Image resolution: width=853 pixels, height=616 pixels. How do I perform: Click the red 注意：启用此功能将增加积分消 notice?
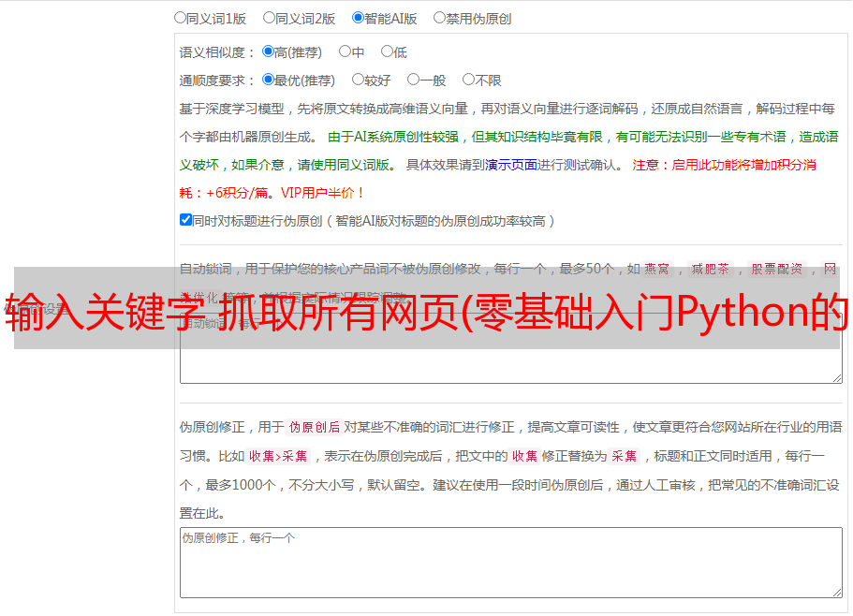click(724, 165)
